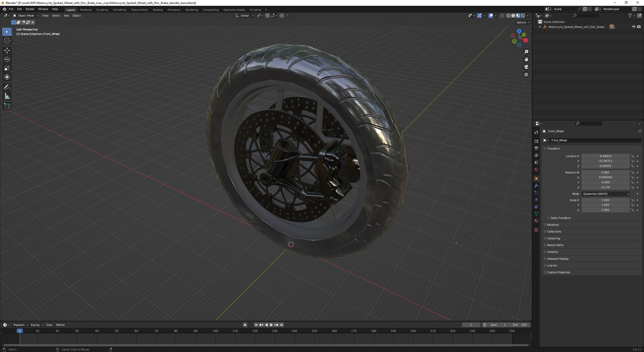This screenshot has height=352, width=644.
Task: Choose the Annotate pencil tool
Action: pos(7,87)
